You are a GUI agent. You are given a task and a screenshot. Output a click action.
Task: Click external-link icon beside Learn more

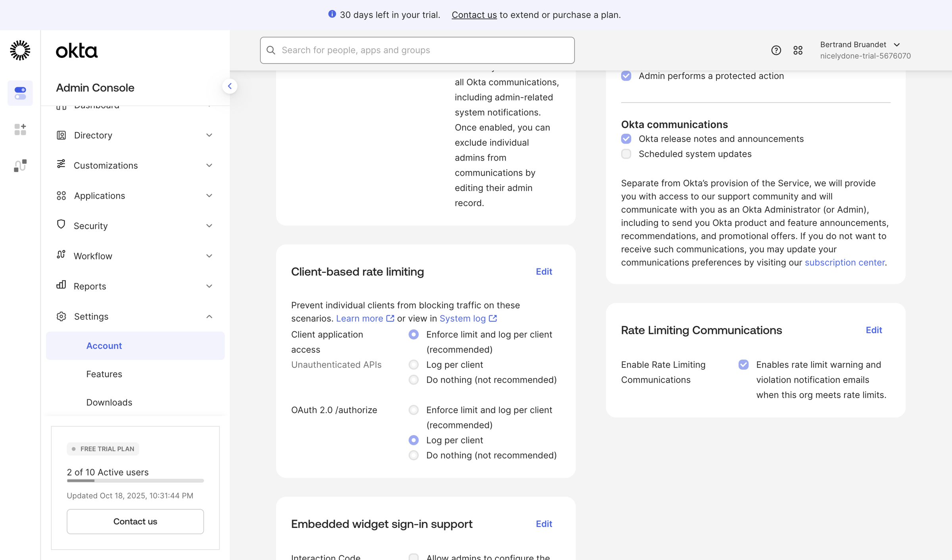click(x=390, y=318)
